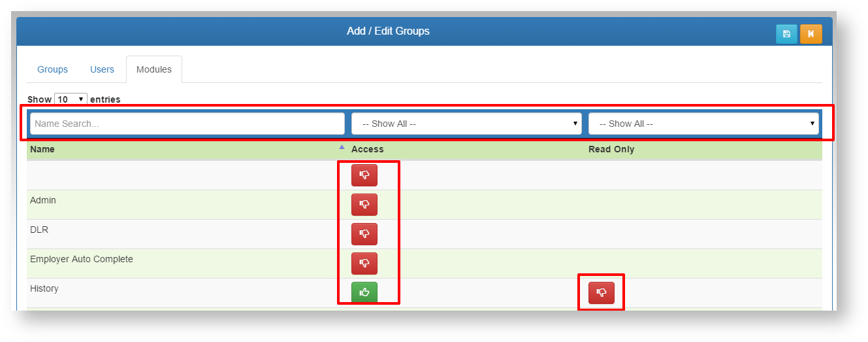Select the Modules tab
The image size is (868, 342).
pyautogui.click(x=154, y=69)
